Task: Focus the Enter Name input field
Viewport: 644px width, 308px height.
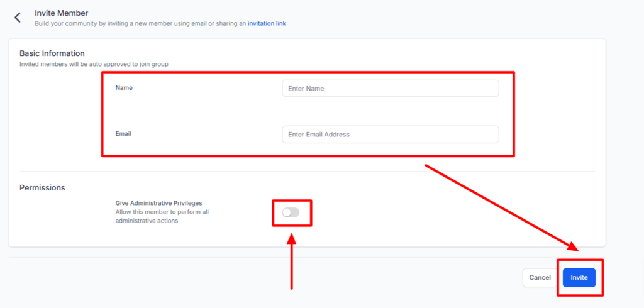Action: tap(390, 89)
